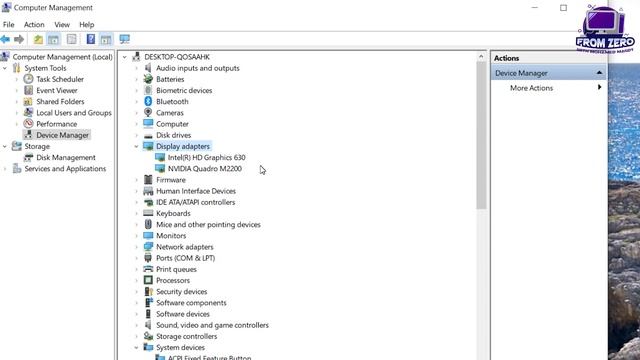Collapse the Device Manager actions section
Screen dimensions: 640x360
599,73
